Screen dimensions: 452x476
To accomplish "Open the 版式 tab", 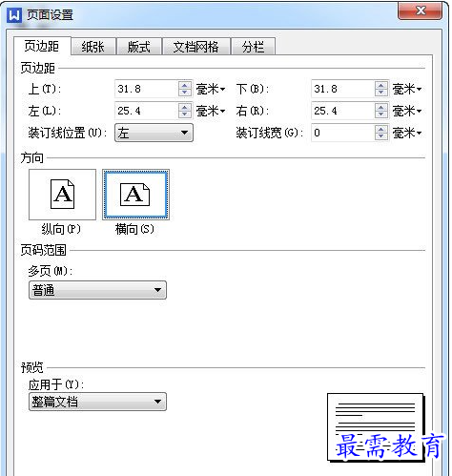I will point(139,47).
